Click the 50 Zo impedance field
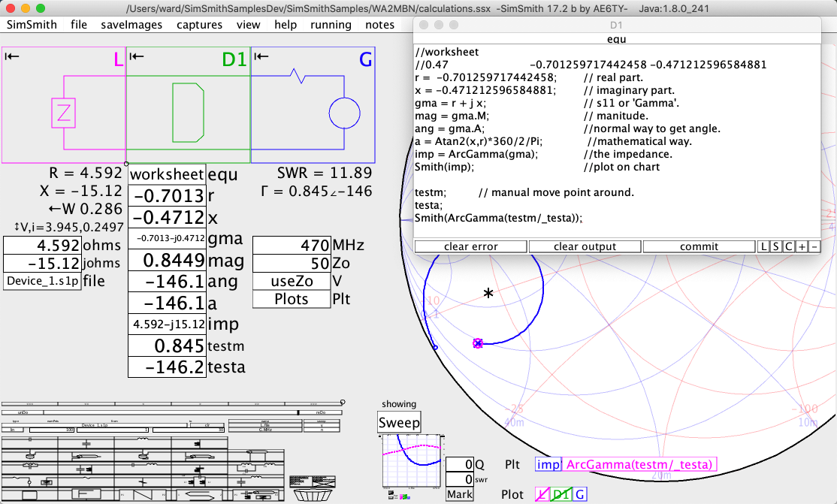 coord(292,263)
